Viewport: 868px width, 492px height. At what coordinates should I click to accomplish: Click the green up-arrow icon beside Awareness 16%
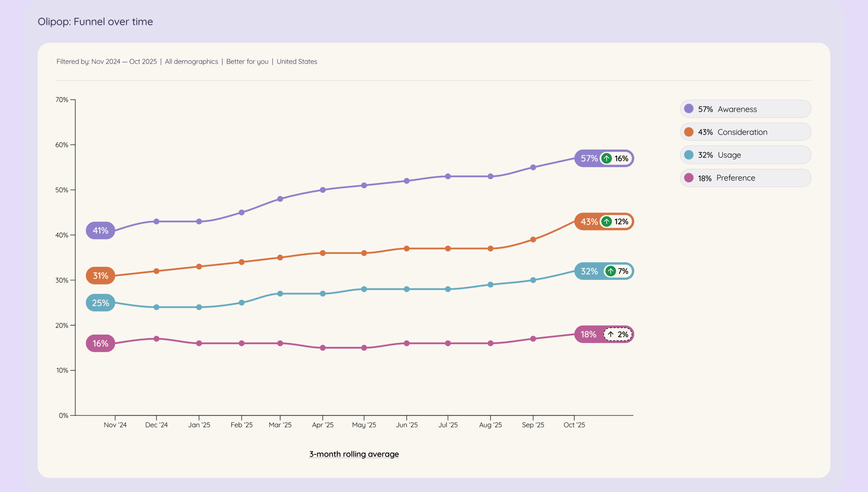(x=607, y=158)
